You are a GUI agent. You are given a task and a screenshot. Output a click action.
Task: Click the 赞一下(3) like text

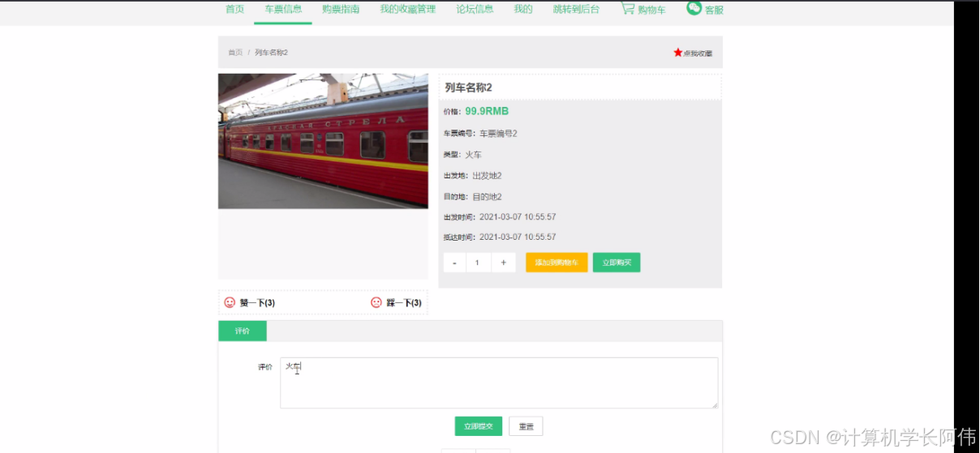pyautogui.click(x=257, y=303)
